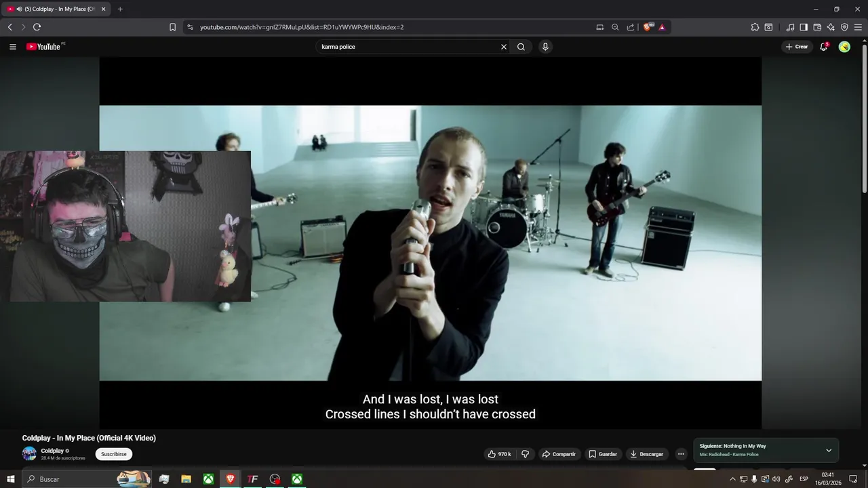
Task: Install app icon in address bar
Action: click(x=599, y=27)
